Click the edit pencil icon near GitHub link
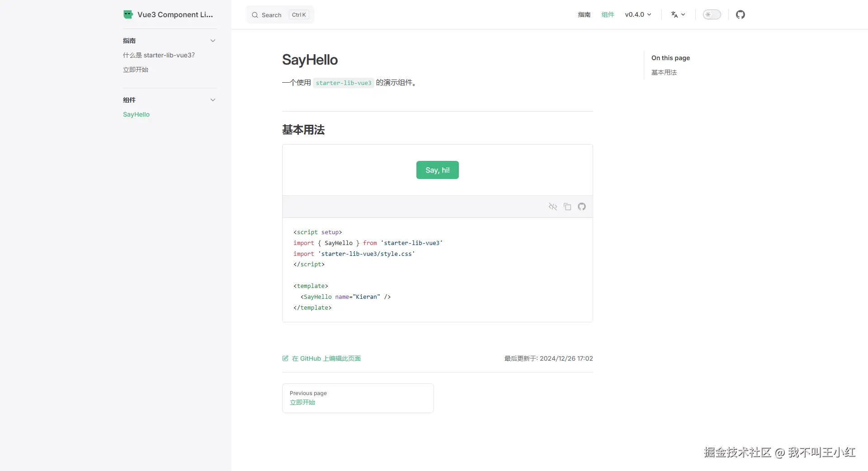The height and width of the screenshot is (471, 868). click(285, 358)
